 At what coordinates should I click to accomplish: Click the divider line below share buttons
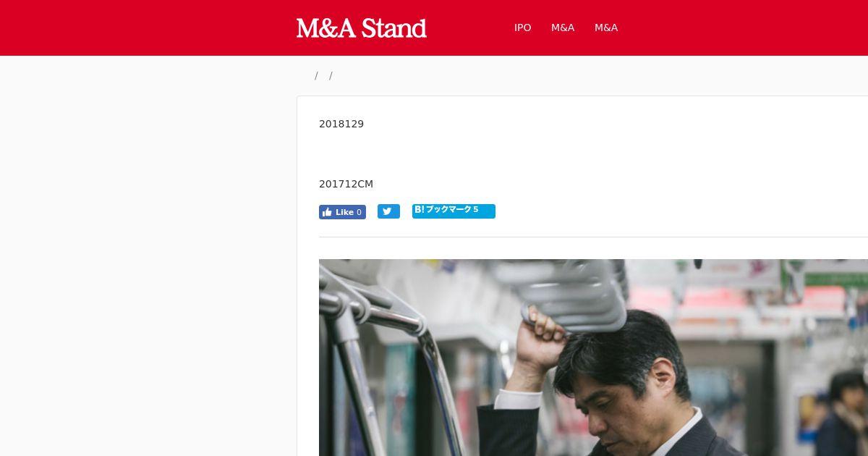point(593,237)
